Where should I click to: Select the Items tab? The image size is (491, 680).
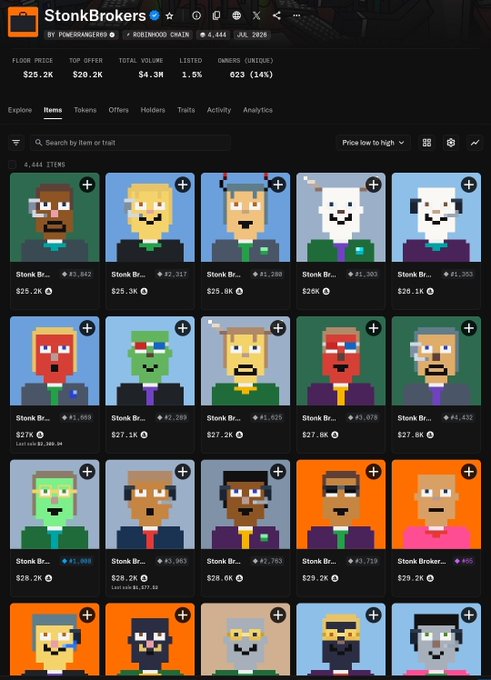tap(52, 110)
